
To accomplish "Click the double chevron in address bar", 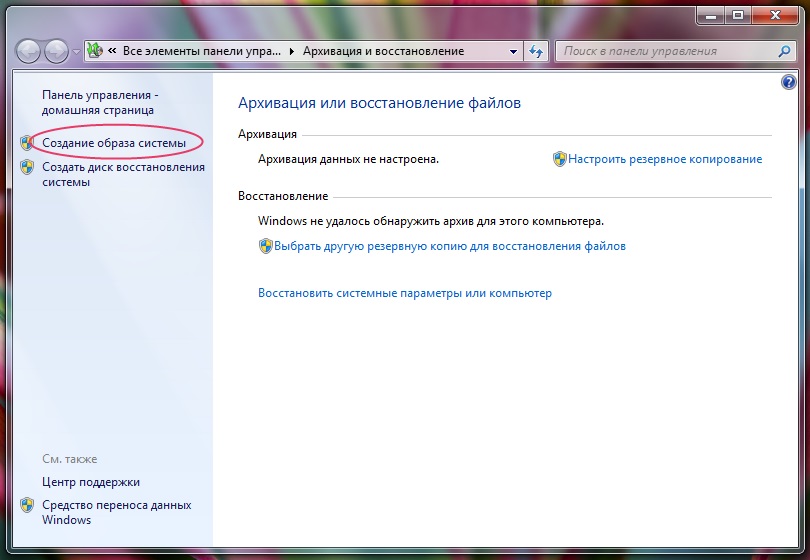I will pyautogui.click(x=112, y=51).
